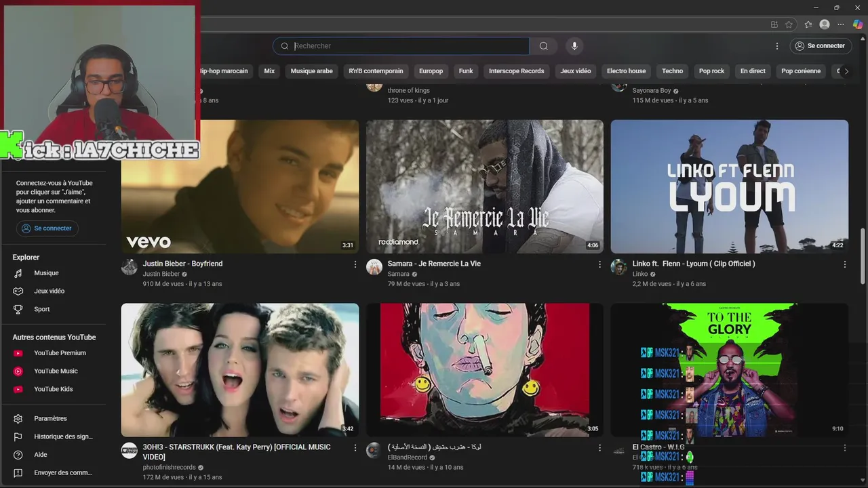Open 3OH!3 - STARSTRUKK video title

click(237, 452)
